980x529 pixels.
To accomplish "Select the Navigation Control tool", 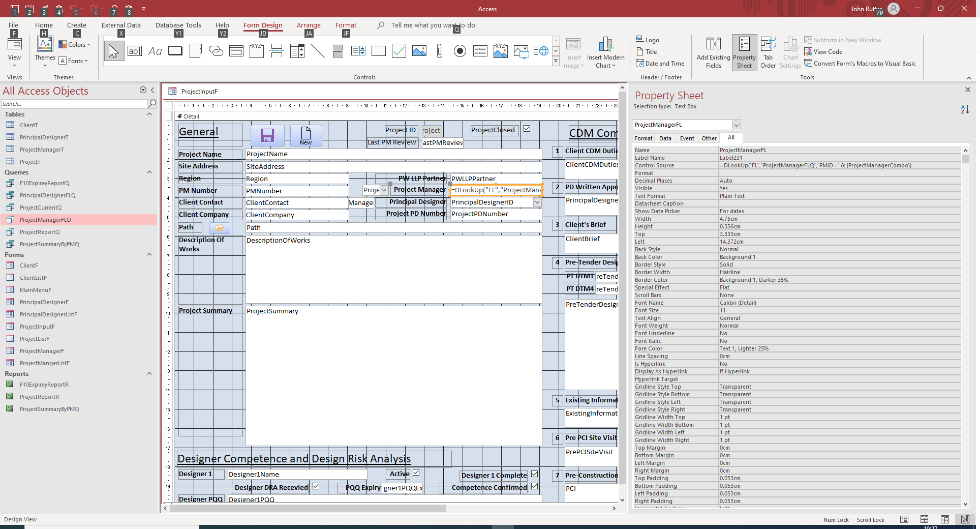I will [236, 51].
